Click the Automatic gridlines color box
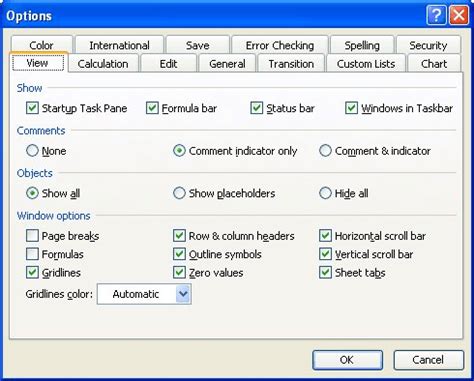 point(144,294)
